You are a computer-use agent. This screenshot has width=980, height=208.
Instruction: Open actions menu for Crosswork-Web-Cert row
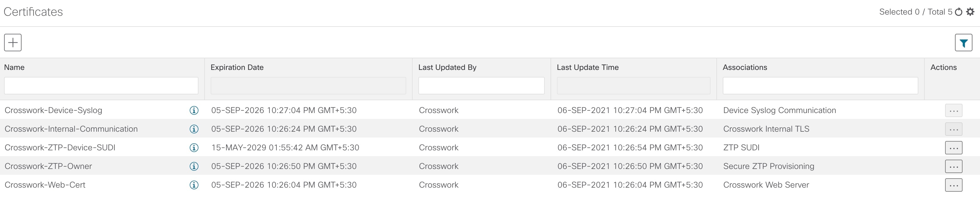[954, 185]
